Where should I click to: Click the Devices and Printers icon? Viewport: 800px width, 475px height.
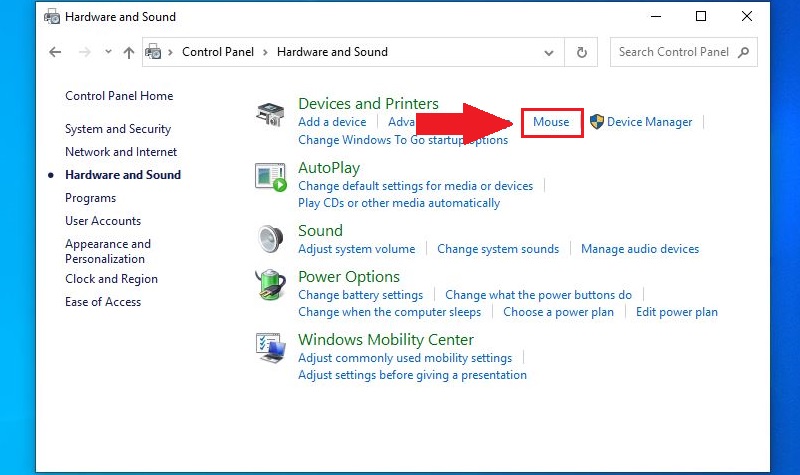tap(270, 114)
